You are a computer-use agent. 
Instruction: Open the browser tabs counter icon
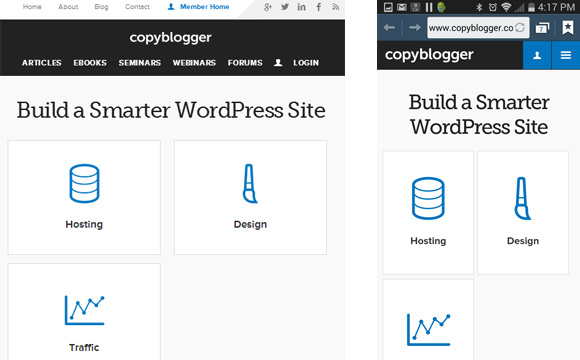tap(542, 28)
